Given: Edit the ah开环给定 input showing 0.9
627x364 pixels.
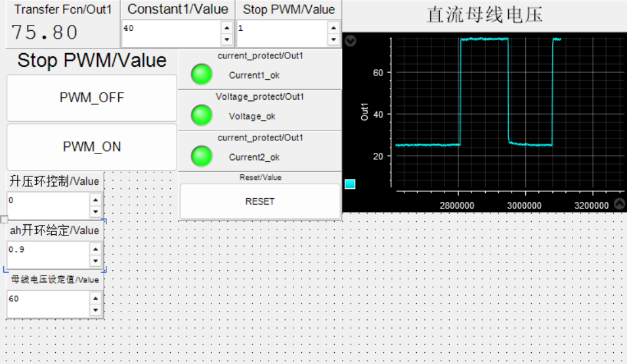Looking at the screenshot, I should [x=49, y=255].
